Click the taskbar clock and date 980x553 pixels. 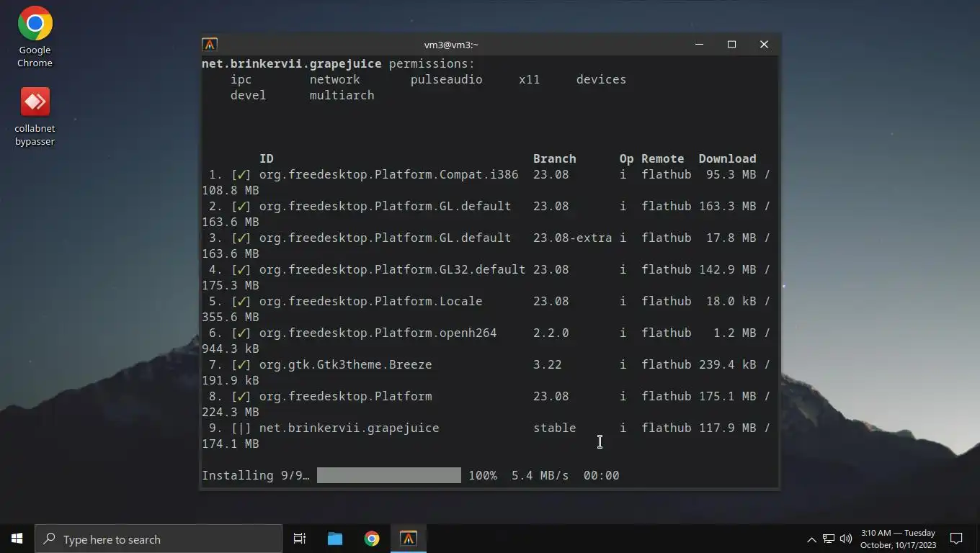coord(898,539)
